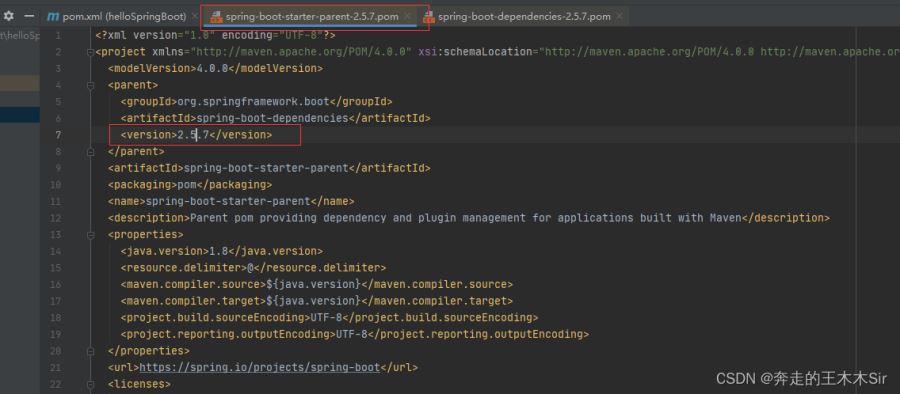Click spring-boot-starter-parent artifactId on line 9
Screen dimensions: 900x394
coord(266,168)
